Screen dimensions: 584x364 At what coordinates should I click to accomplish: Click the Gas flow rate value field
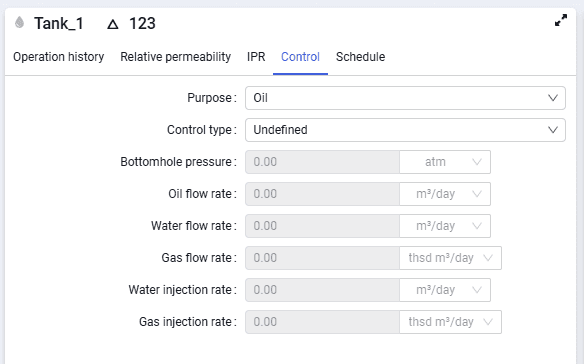coord(322,258)
